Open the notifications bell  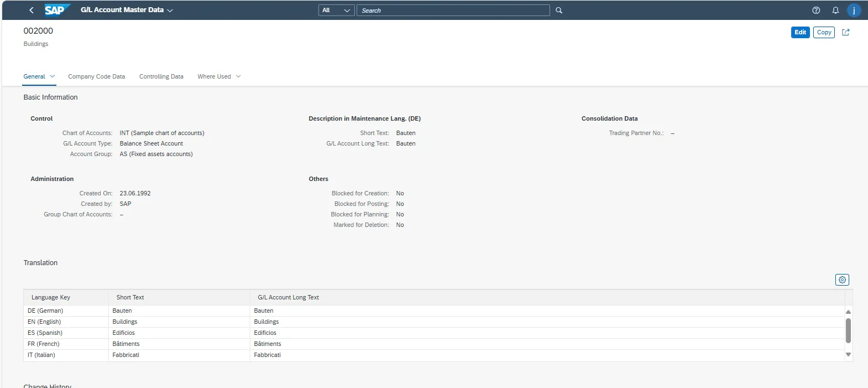tap(835, 11)
